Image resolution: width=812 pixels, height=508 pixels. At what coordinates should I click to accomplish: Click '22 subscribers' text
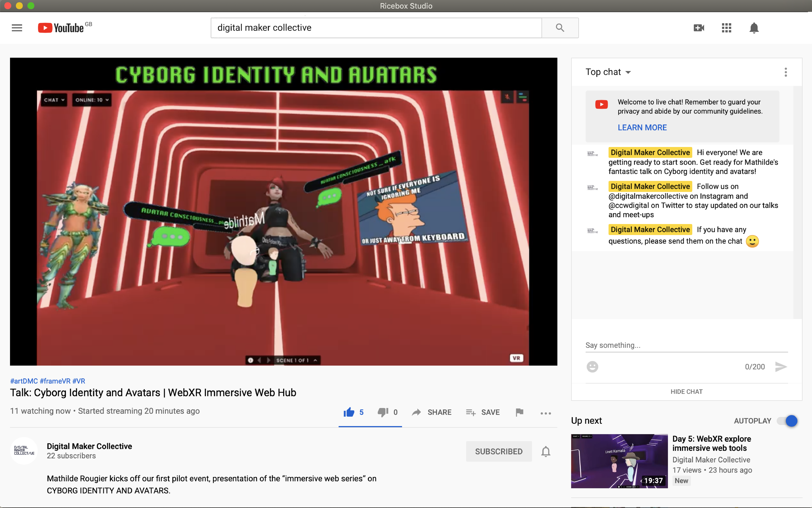pos(71,456)
